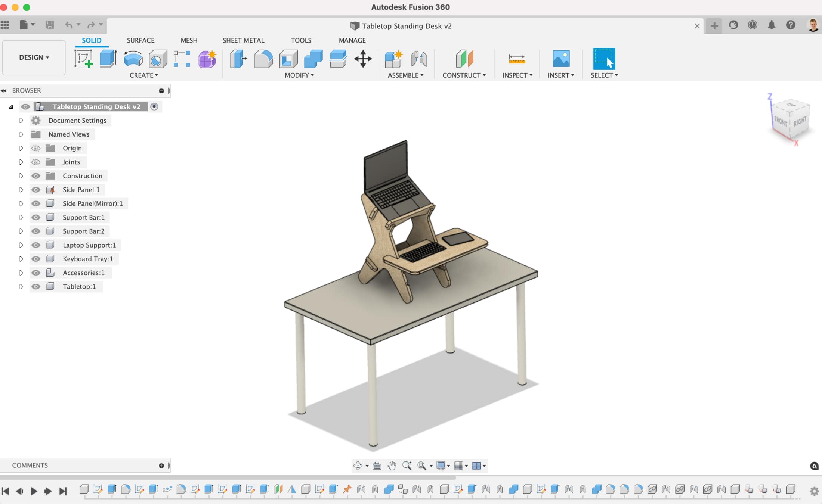This screenshot has width=822, height=504.
Task: Toggle visibility of Tabletop:1
Action: (36, 286)
